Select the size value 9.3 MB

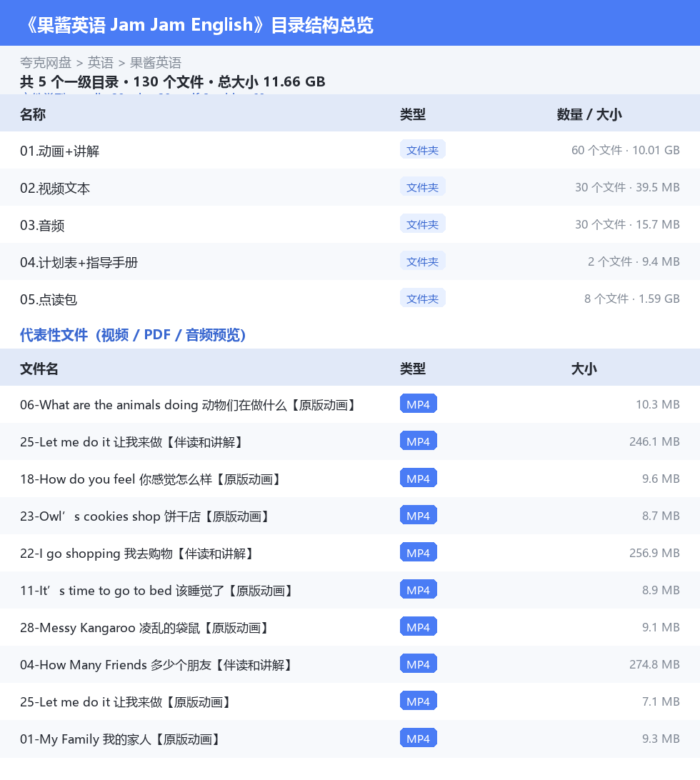click(x=661, y=739)
